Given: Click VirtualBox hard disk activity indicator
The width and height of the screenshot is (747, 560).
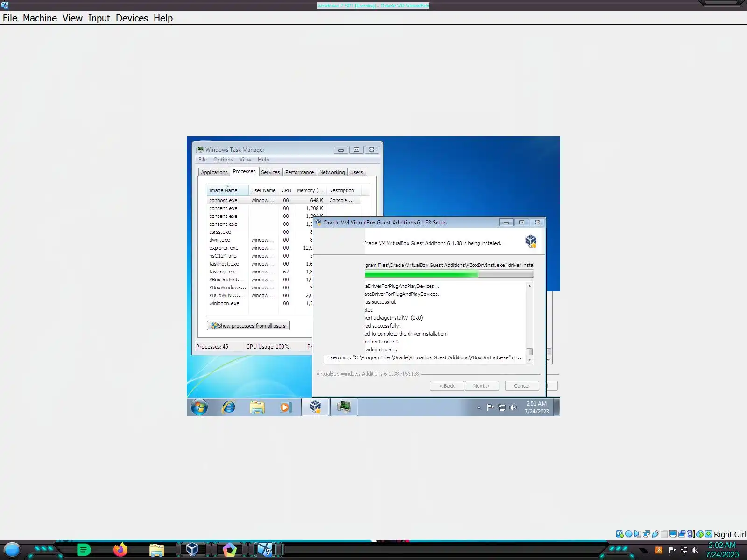Looking at the screenshot, I should point(620,534).
